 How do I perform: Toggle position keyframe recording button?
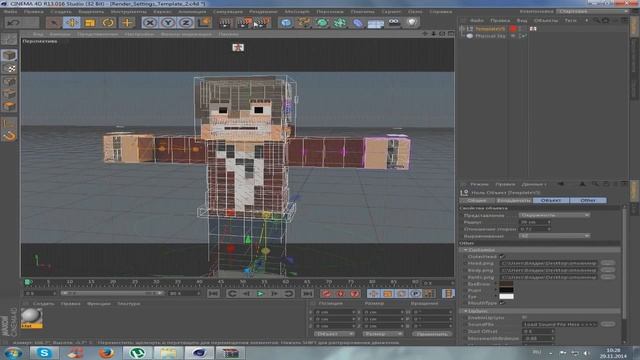(373, 293)
